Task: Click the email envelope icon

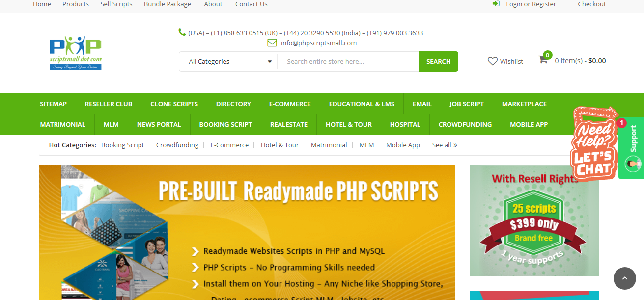Action: coord(272,43)
